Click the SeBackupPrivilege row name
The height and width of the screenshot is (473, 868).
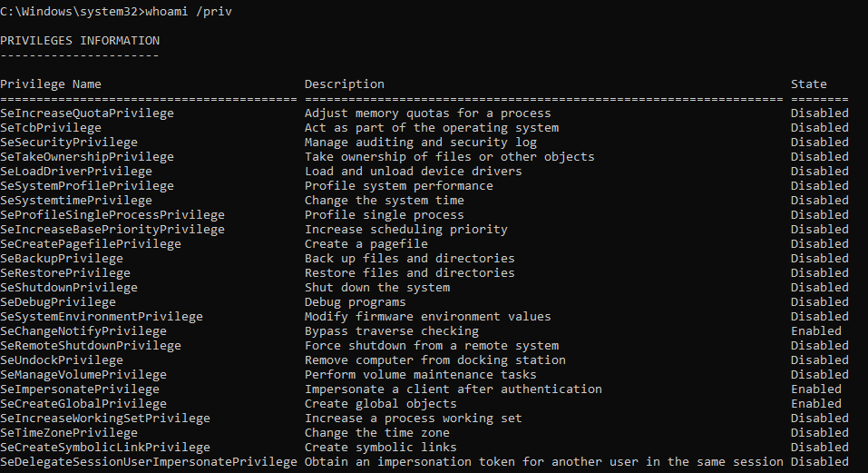coord(62,259)
